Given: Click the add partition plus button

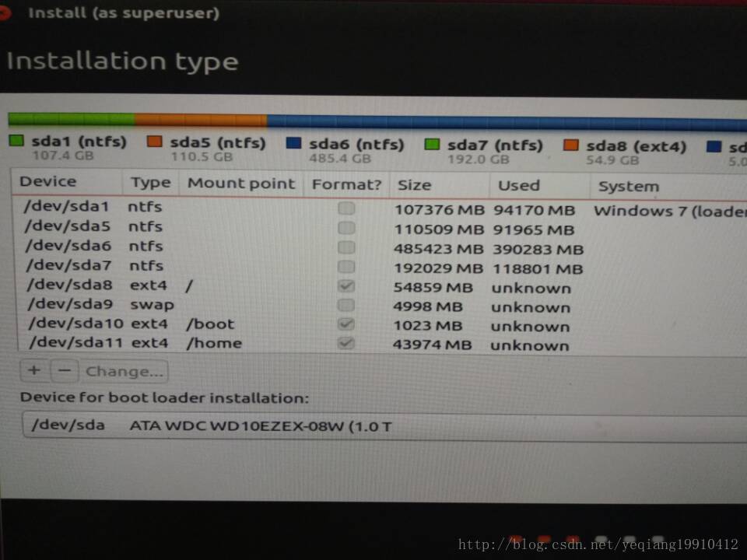Looking at the screenshot, I should (x=34, y=370).
